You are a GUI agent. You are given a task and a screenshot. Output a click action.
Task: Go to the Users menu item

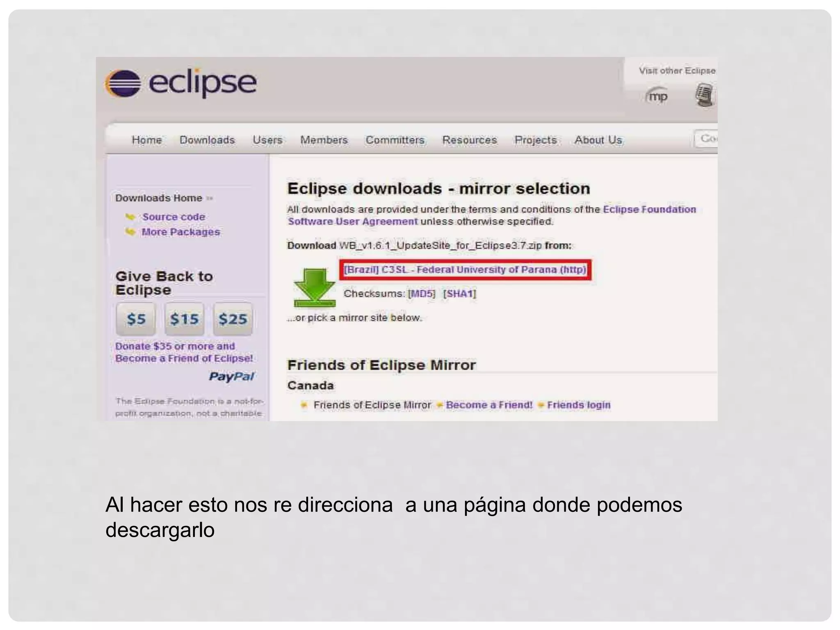coord(267,140)
